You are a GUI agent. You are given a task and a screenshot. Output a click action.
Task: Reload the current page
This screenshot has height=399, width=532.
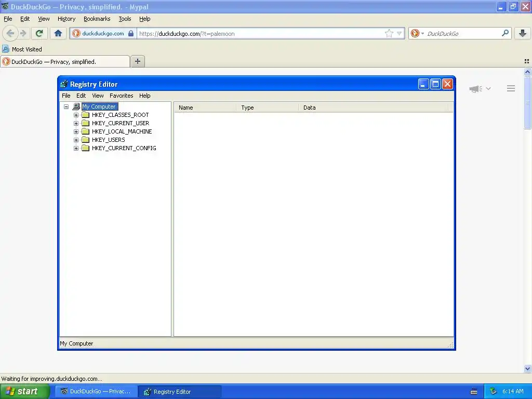(39, 33)
